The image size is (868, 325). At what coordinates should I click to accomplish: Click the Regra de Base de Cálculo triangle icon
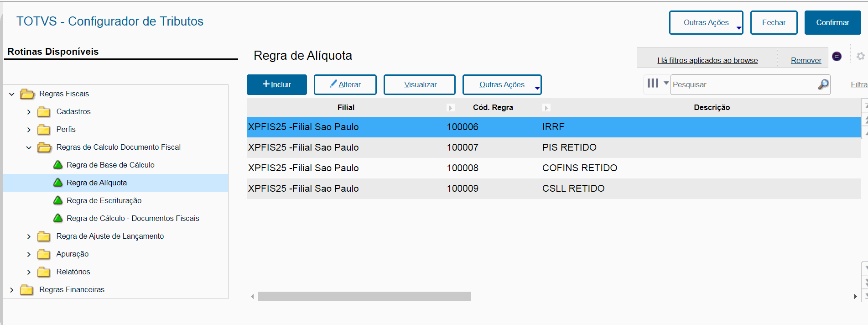(58, 165)
